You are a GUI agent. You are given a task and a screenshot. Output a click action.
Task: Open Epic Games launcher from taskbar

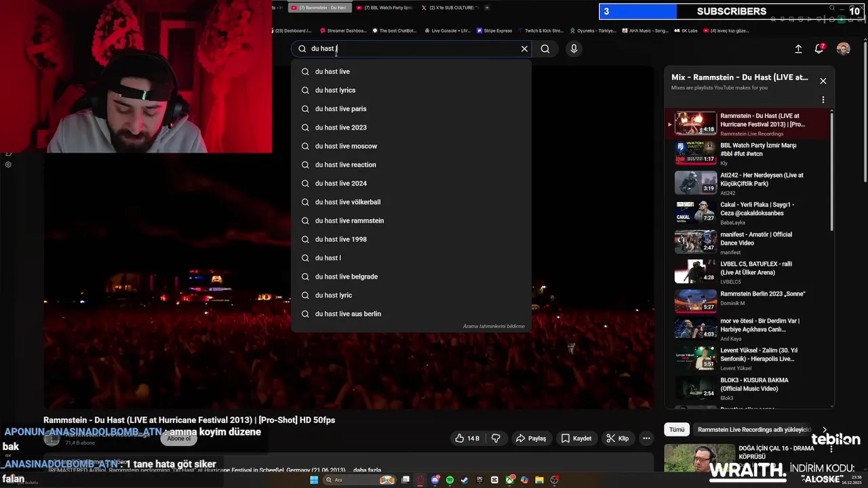(479, 480)
